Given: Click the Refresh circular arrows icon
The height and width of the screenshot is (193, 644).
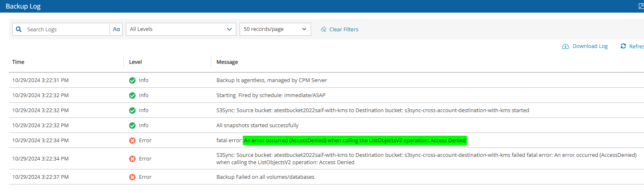Looking at the screenshot, I should [x=623, y=46].
